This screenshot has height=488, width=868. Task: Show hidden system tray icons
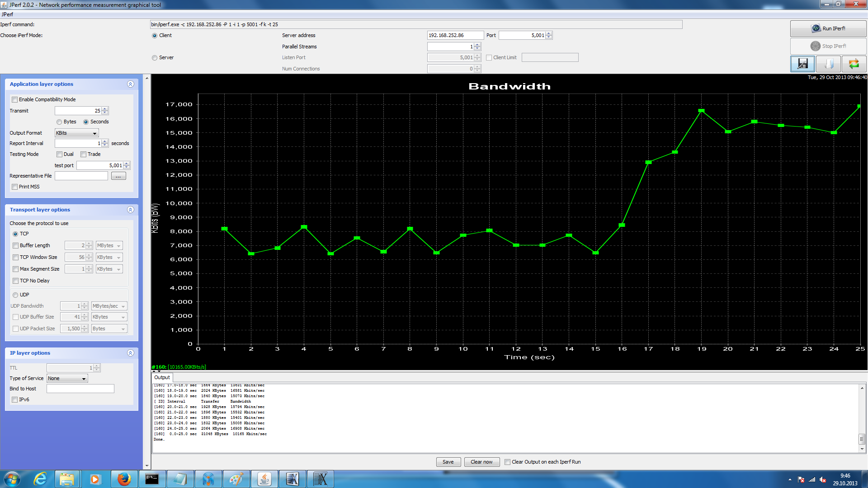pos(790,480)
